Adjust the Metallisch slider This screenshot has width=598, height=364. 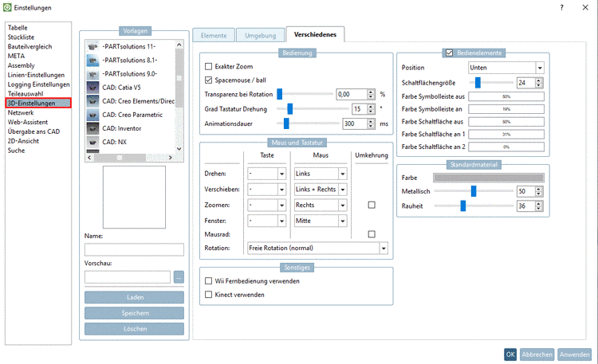(474, 191)
